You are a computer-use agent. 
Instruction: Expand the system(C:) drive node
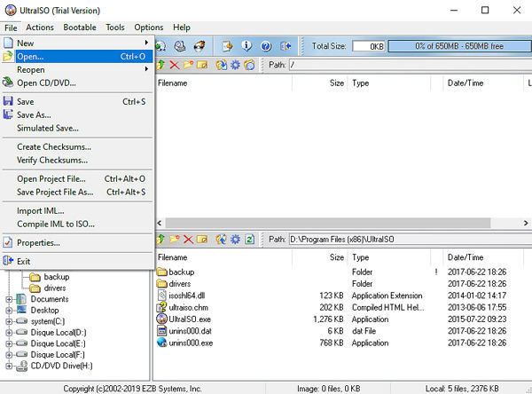point(10,322)
